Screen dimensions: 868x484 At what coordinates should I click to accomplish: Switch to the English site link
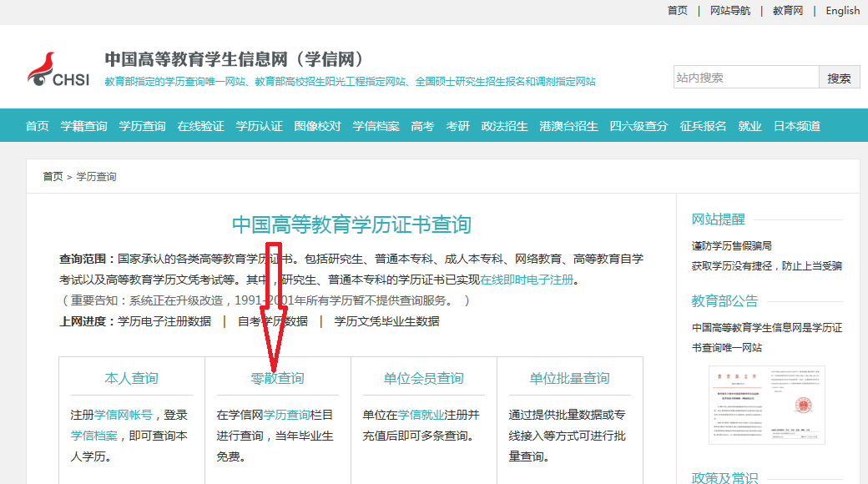pyautogui.click(x=842, y=11)
